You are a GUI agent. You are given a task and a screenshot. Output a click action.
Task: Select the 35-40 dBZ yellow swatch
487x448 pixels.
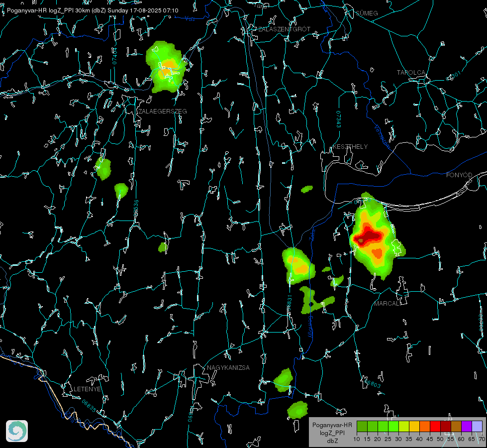click(414, 426)
